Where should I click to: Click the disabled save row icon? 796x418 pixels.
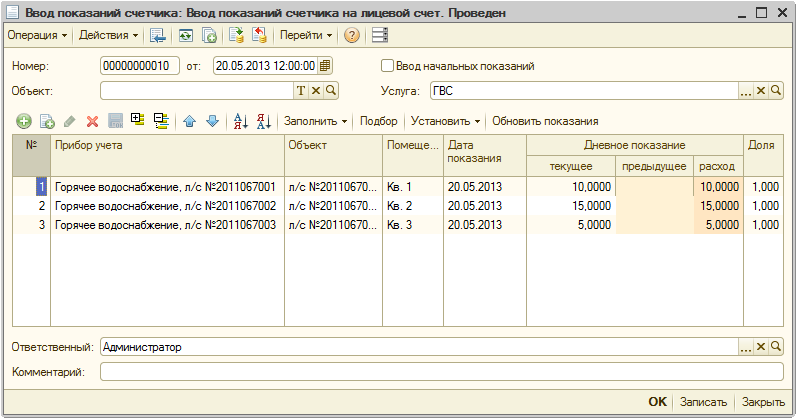tap(116, 121)
